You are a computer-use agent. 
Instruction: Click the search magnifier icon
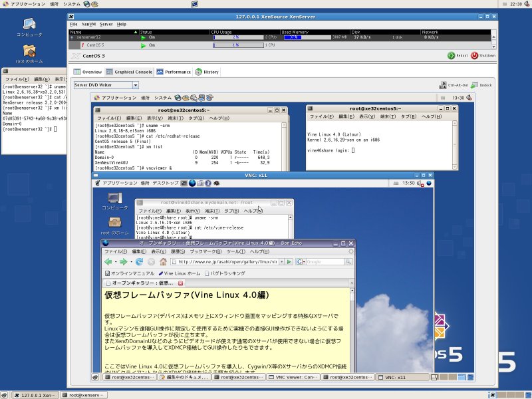click(348, 261)
